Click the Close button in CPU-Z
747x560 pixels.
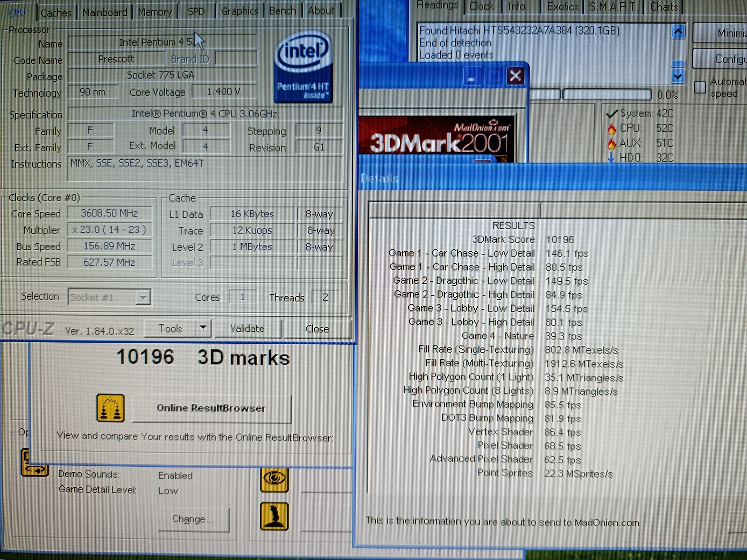point(317,329)
